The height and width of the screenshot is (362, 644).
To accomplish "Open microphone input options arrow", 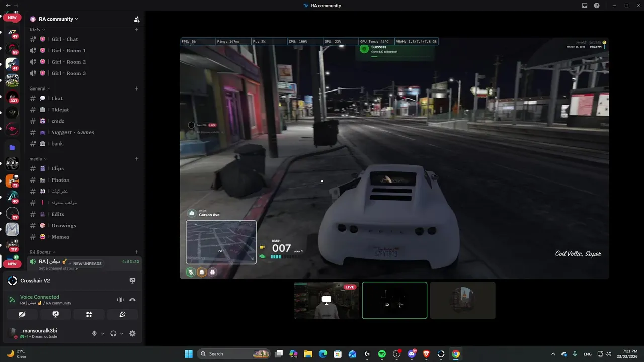I will pos(103,333).
